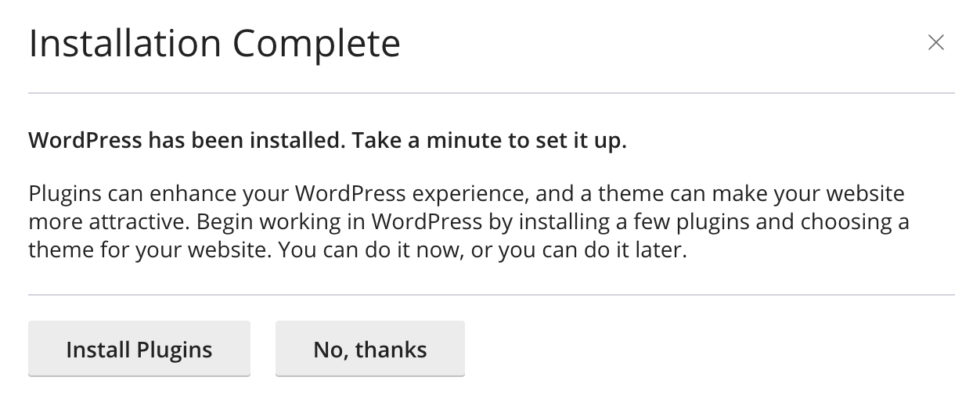Select the Install Plugins option
Image resolution: width=980 pixels, height=402 pixels.
(139, 349)
